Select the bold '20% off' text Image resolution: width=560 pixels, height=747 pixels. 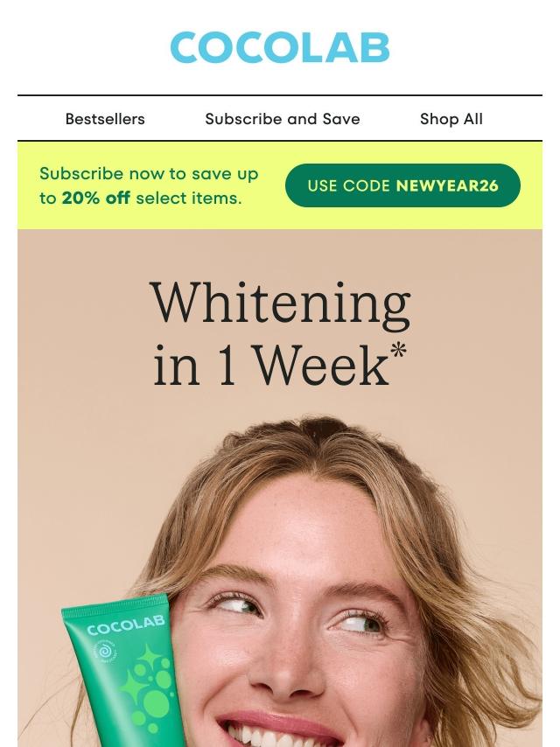click(95, 199)
